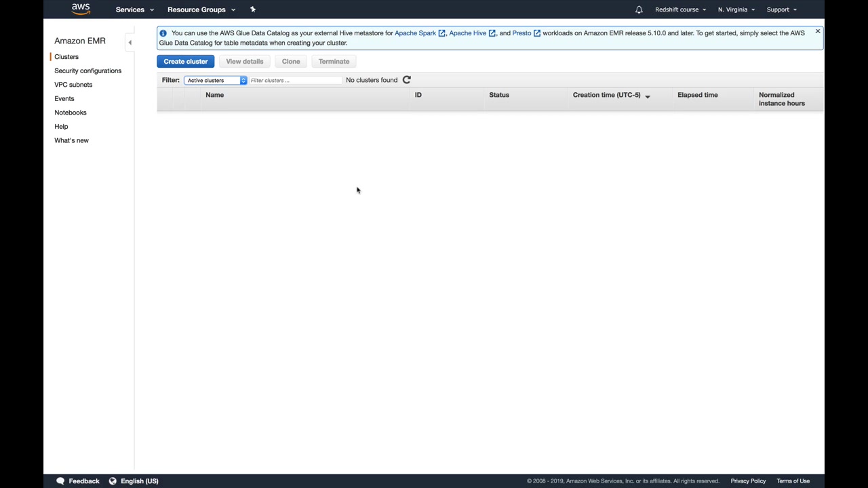Open the Terms of Use link
Screen dimensions: 868x488
[x=793, y=481]
